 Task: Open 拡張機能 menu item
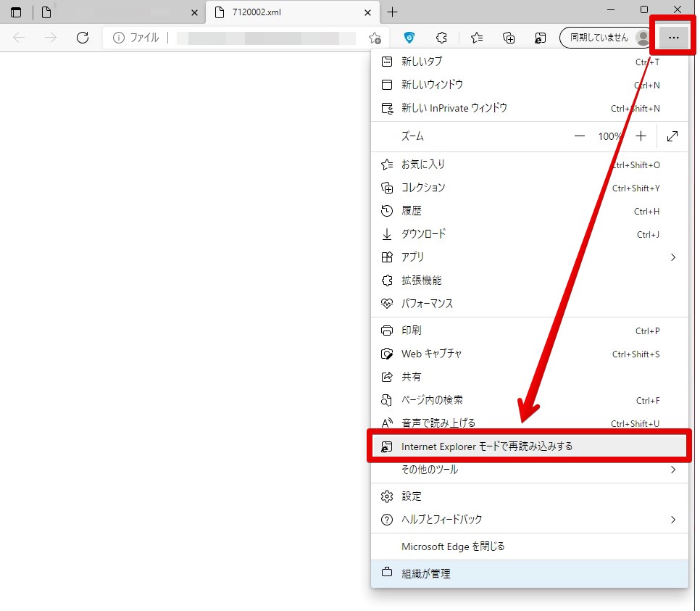click(530, 280)
